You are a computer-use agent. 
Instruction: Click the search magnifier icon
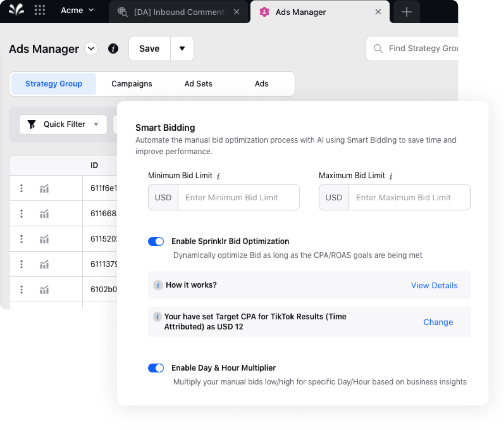point(378,48)
